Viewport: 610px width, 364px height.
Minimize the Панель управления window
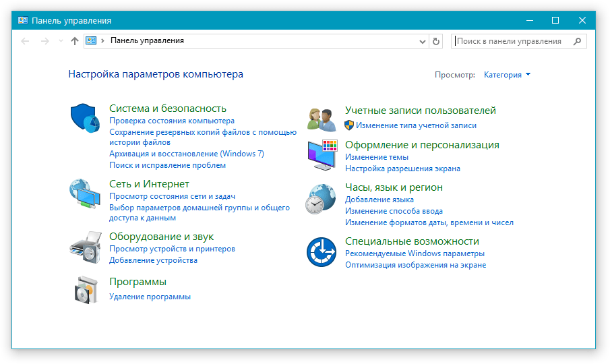click(x=530, y=20)
